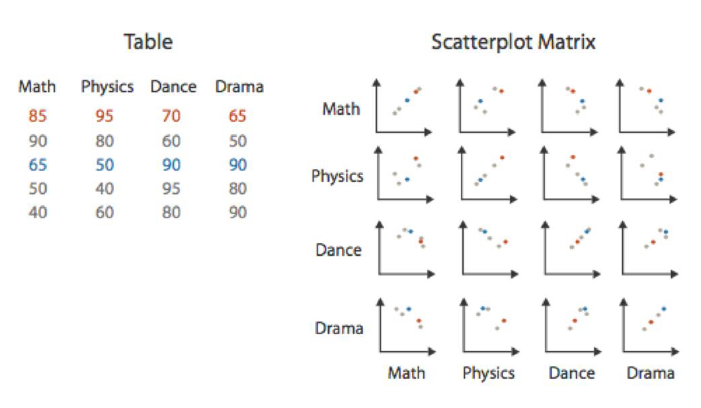Image resolution: width=701 pixels, height=408 pixels.
Task: Click the value 95 in Dance column
Action: 171,189
